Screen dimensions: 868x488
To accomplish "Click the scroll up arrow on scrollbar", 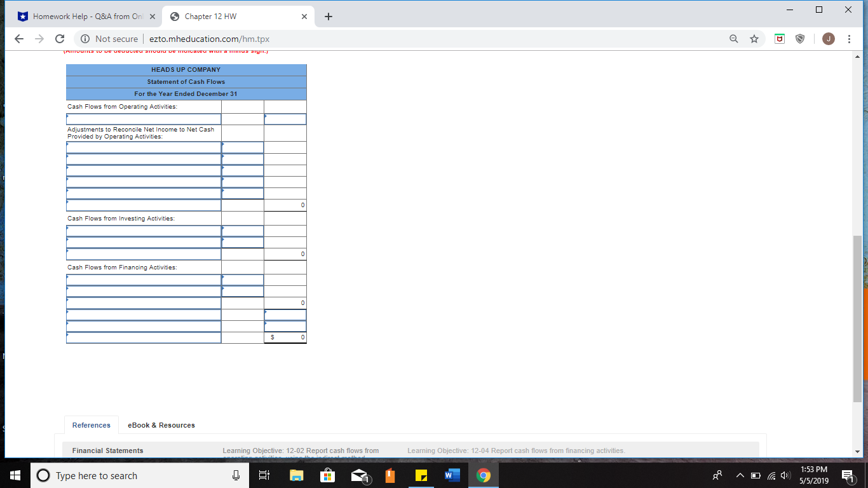I will (857, 57).
